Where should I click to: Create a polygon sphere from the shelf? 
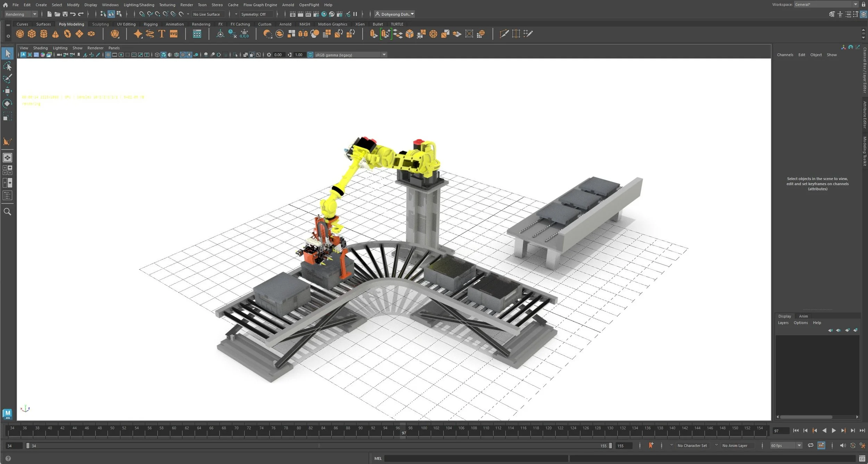20,34
